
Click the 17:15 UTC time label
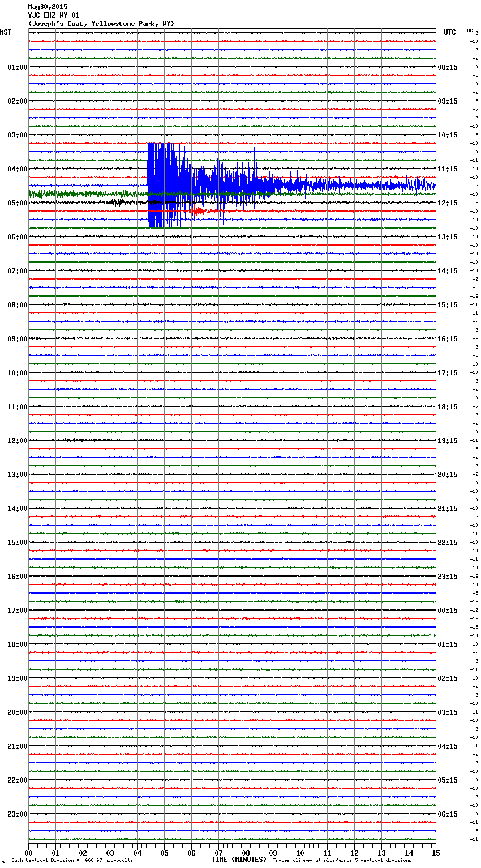click(448, 373)
